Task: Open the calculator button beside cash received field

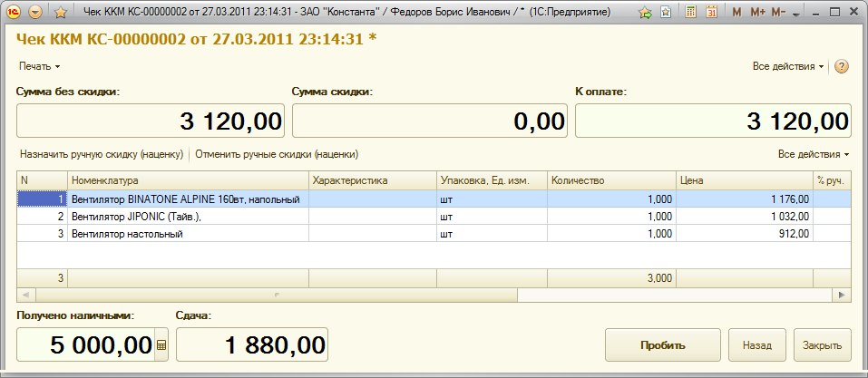Action: [161, 344]
